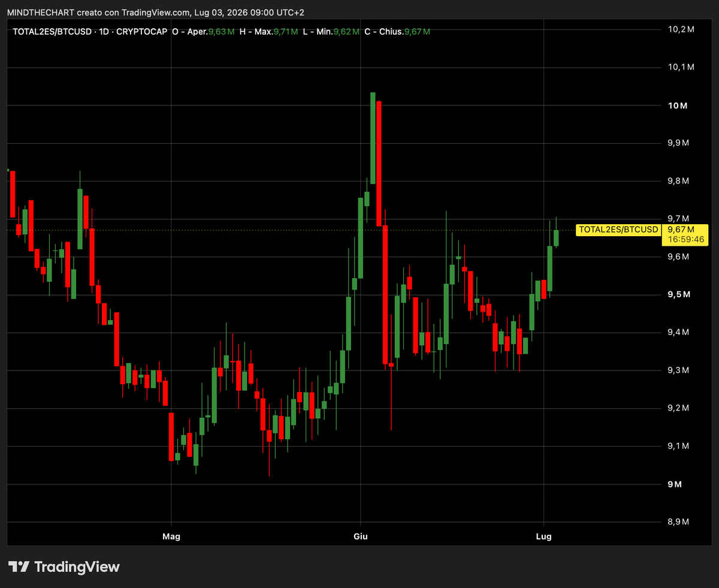Image resolution: width=719 pixels, height=588 pixels.
Task: Click the 10,1 M price axis label
Action: coord(681,67)
